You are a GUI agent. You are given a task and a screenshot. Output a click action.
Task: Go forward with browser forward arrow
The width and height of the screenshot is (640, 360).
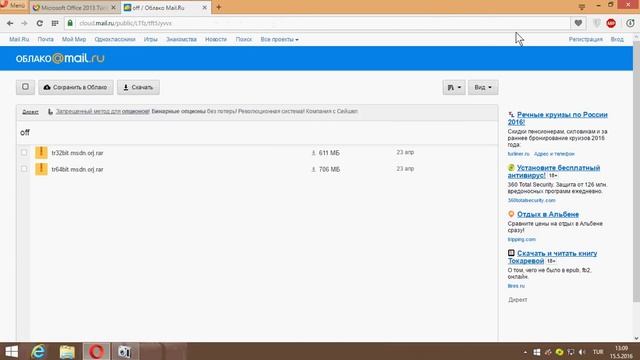(24, 23)
